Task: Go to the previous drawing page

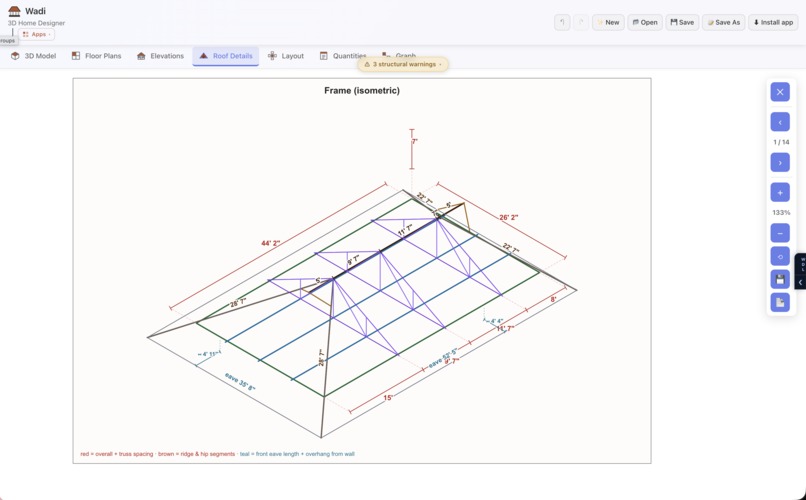Action: (780, 122)
